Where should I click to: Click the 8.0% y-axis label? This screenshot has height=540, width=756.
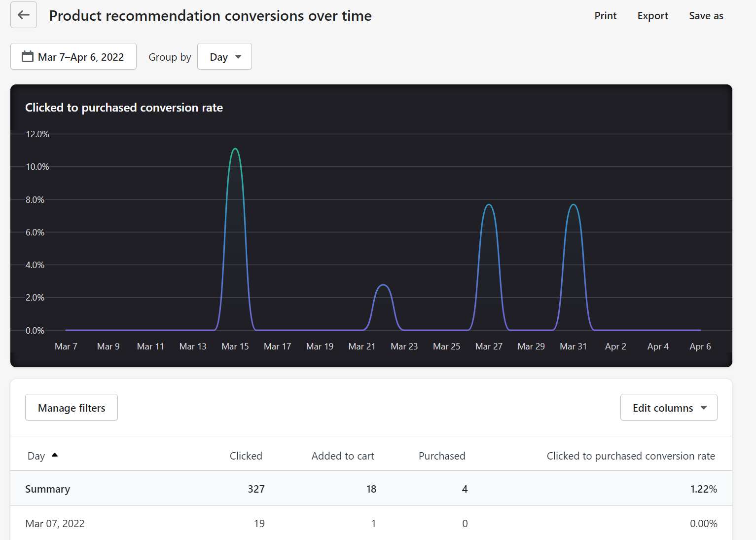(35, 200)
